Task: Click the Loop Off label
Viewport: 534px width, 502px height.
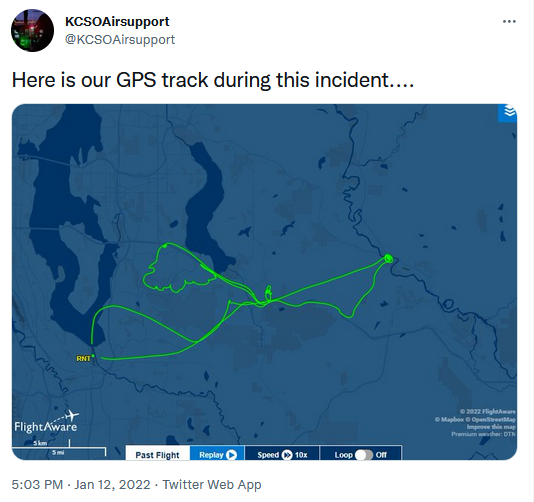Action: click(x=381, y=455)
